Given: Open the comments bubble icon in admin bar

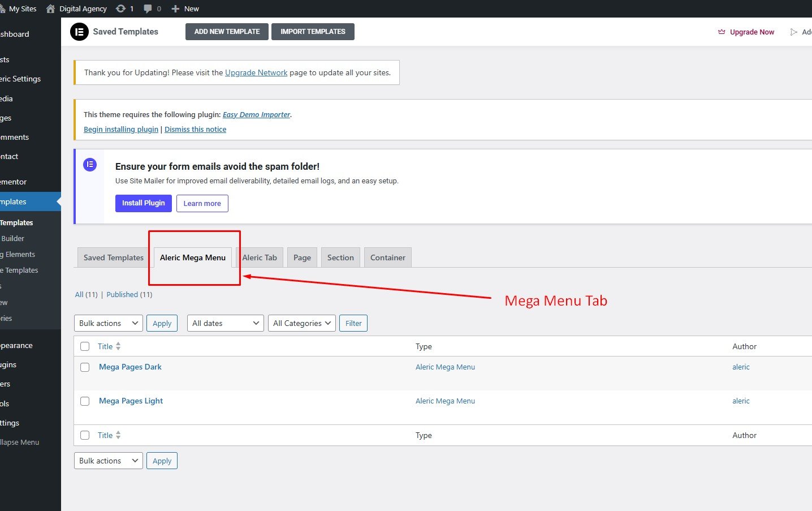Looking at the screenshot, I should pos(148,8).
